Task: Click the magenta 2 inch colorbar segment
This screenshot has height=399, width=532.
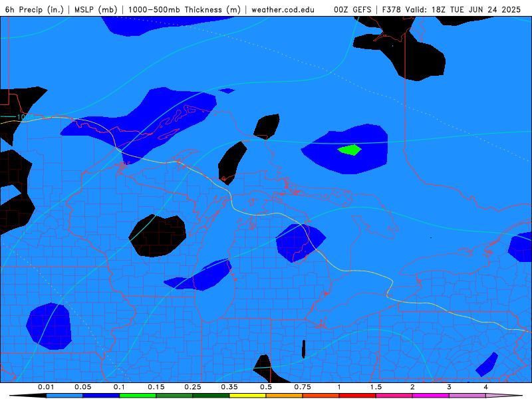Action: (431, 396)
